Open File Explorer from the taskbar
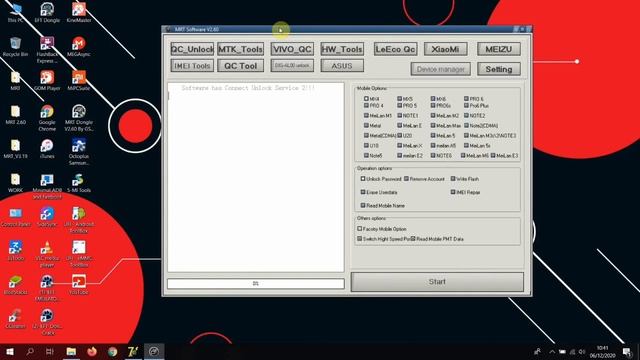 pos(71,351)
